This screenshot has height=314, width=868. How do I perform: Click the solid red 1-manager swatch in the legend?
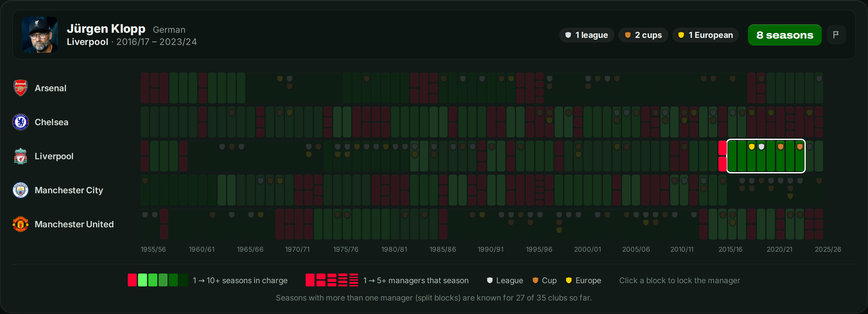(x=310, y=280)
